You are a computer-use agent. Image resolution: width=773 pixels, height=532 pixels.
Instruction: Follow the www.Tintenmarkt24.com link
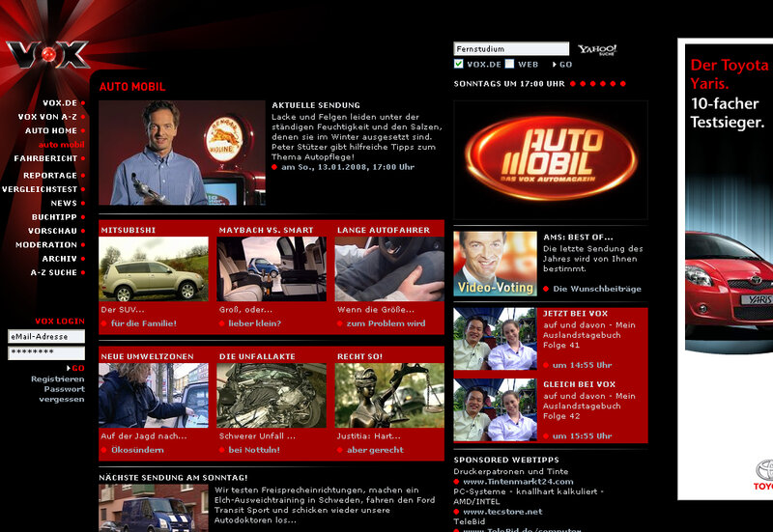517,481
